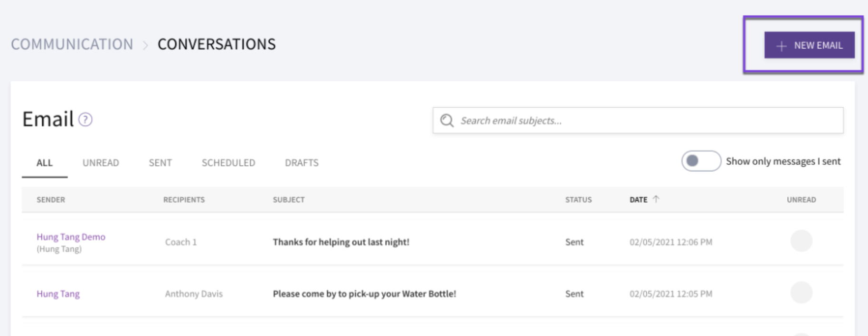Image resolution: width=868 pixels, height=336 pixels.
Task: Open email 'Thanks for helping out last night!'
Action: pos(341,242)
